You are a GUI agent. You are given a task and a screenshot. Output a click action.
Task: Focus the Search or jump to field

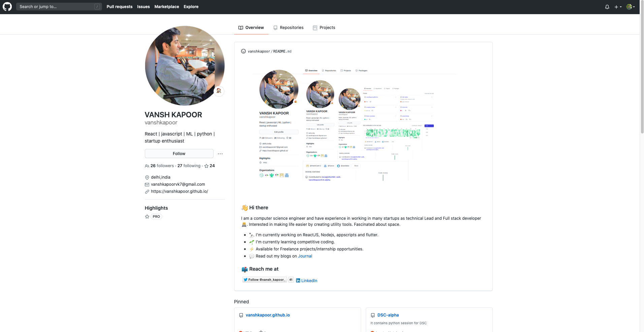tap(59, 6)
